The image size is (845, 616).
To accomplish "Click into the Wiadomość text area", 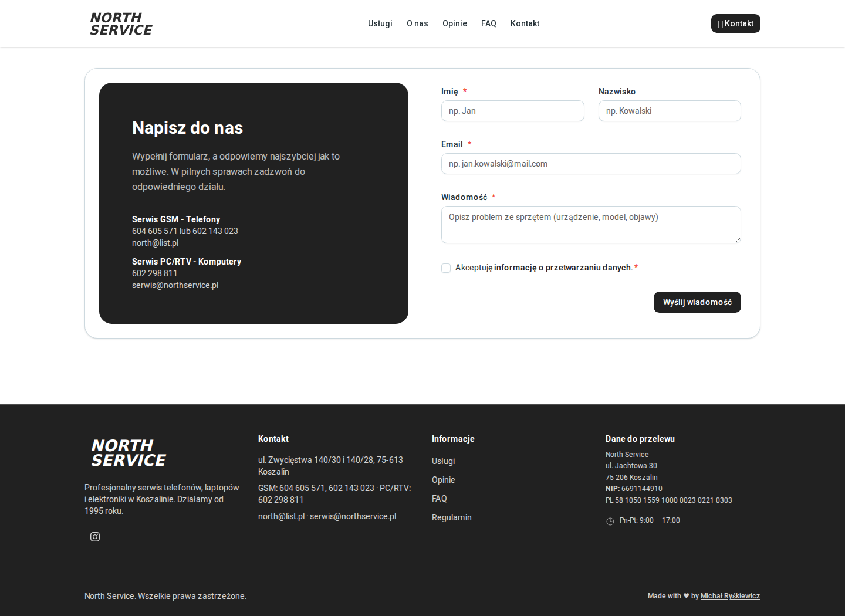I will pos(591,225).
